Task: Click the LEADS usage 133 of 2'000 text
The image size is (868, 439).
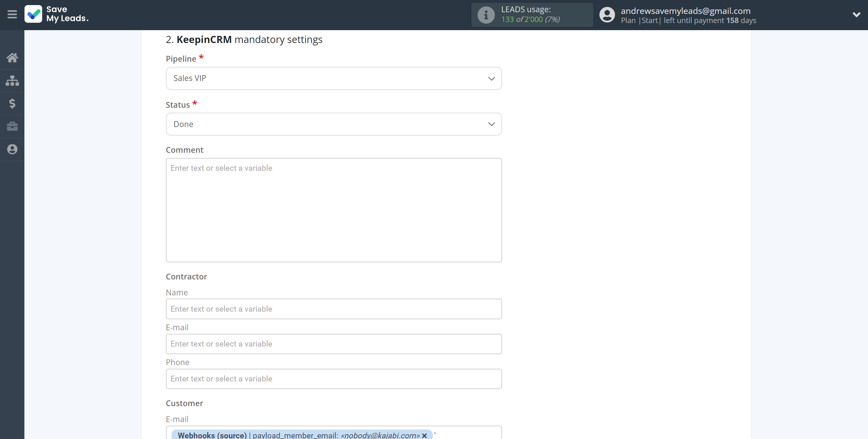Action: click(530, 19)
